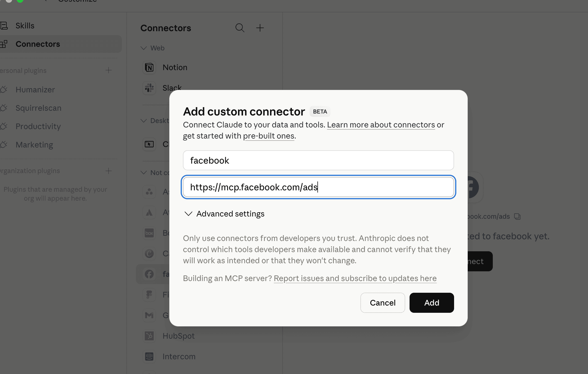This screenshot has width=588, height=374.
Task: Expand Advanced settings in the dialog
Action: 224,214
